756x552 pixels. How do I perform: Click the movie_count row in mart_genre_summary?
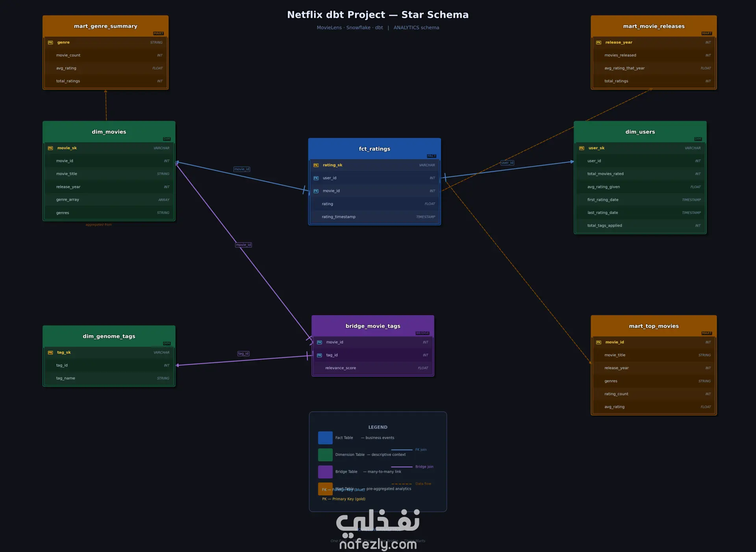tap(106, 56)
